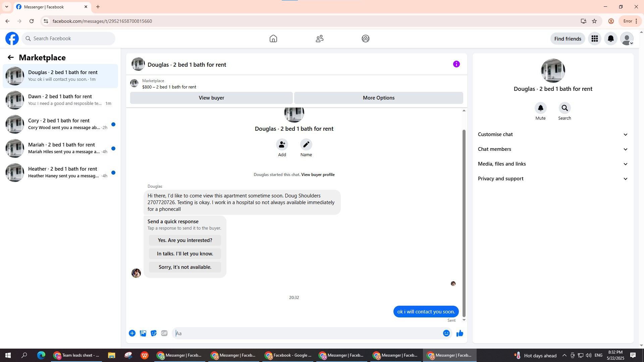This screenshot has height=362, width=644.
Task: Click the Facebook logo
Action: (12, 39)
